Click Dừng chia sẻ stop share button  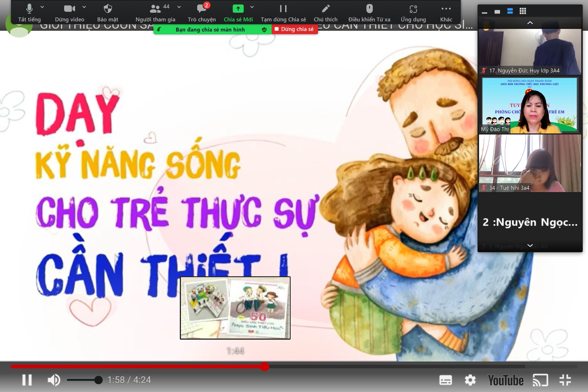click(x=295, y=29)
